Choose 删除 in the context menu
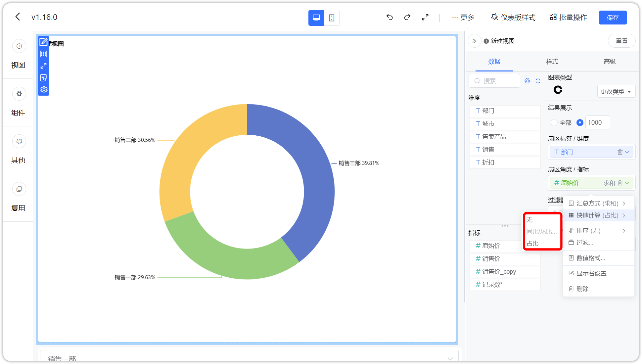Screen dimensions: 642x364 598,289
